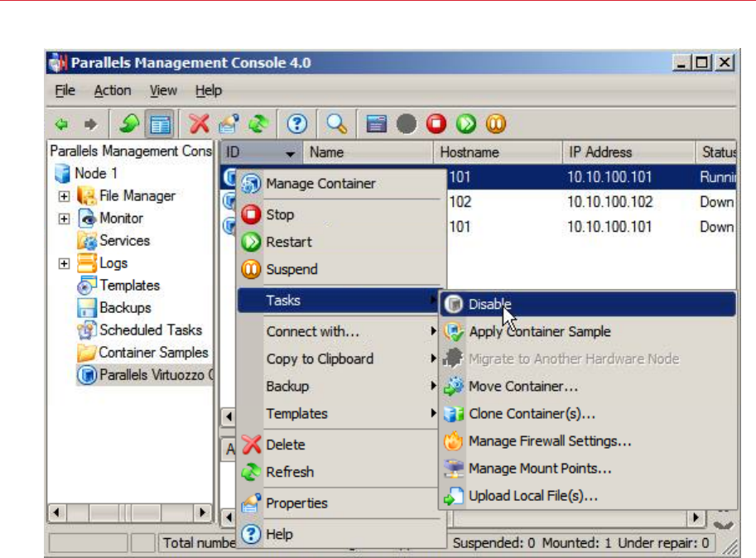Expand the Logs tree node
756x558 pixels.
(x=64, y=263)
